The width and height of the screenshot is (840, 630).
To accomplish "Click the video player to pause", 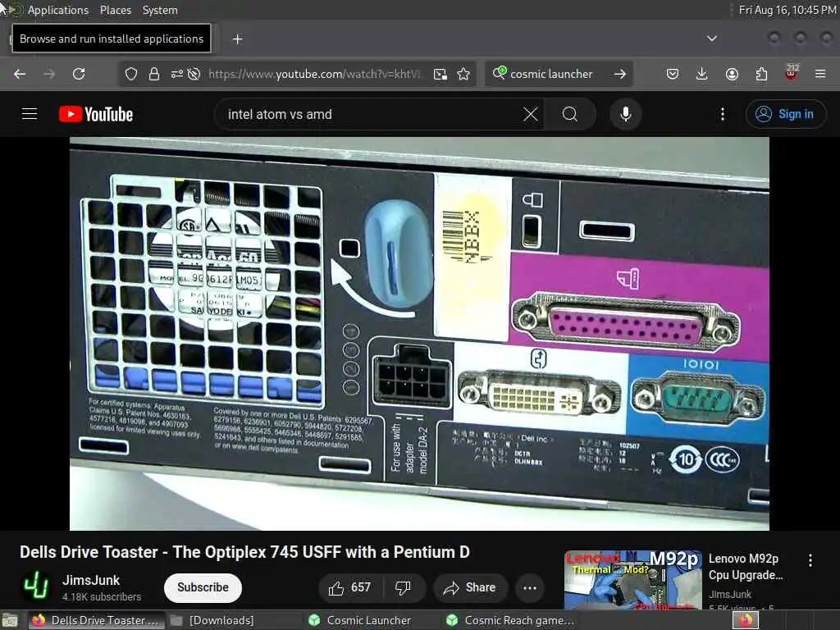I will [x=419, y=334].
